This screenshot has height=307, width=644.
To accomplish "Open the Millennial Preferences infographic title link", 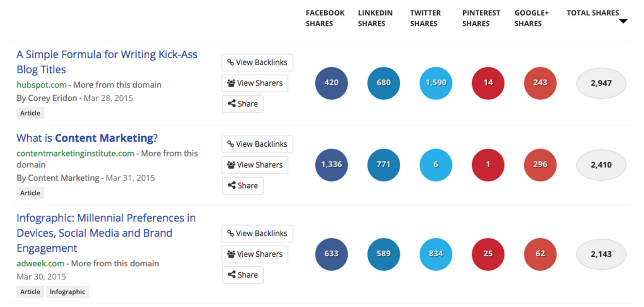I will (x=106, y=233).
